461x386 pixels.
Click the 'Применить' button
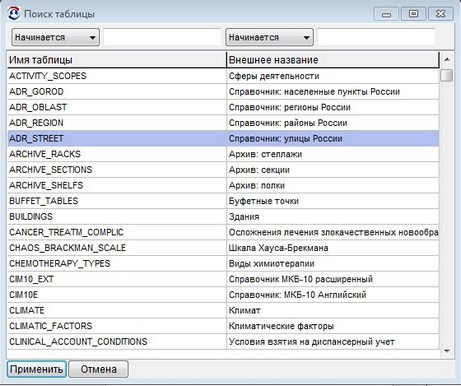pos(36,369)
